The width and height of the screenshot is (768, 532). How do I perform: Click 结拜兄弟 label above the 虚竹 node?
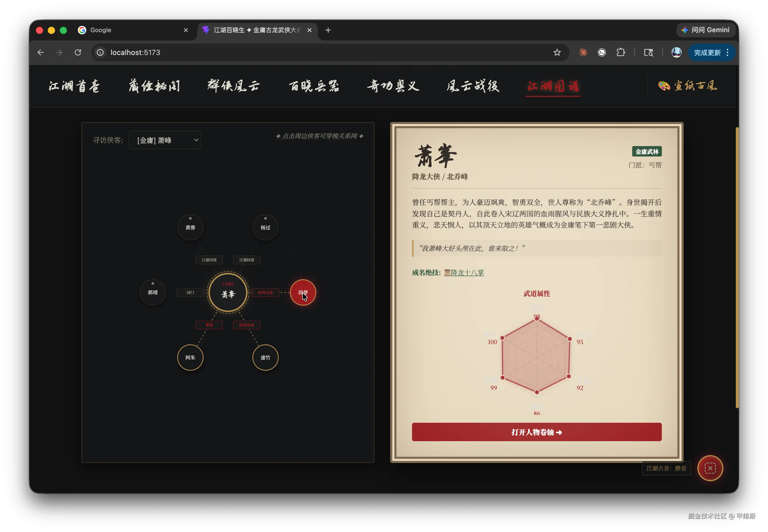[x=246, y=325]
